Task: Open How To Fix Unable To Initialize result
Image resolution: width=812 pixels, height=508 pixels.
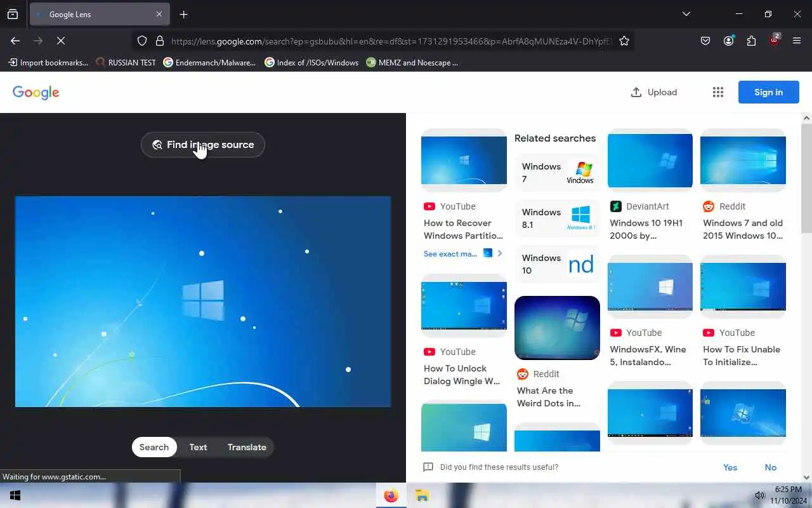Action: (x=742, y=356)
